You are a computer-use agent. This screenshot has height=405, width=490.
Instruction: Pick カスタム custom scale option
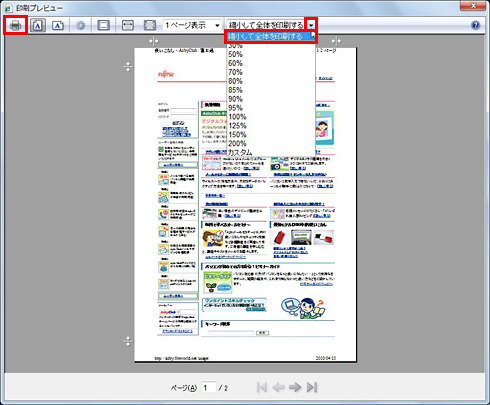pos(240,152)
